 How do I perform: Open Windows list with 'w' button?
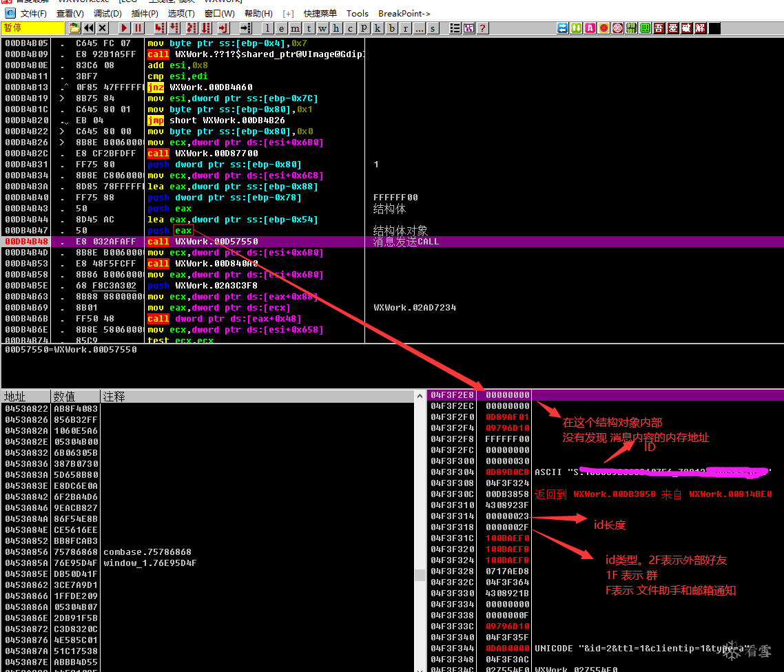coord(322,28)
